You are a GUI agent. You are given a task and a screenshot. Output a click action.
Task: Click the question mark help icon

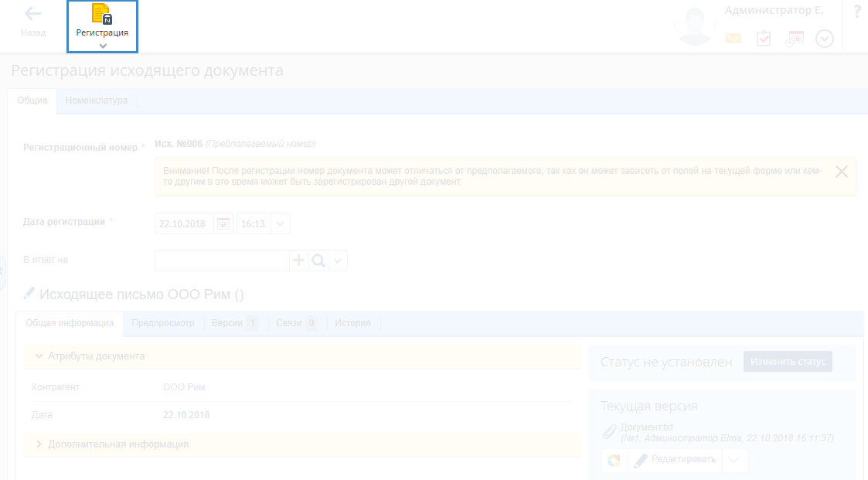(x=856, y=12)
